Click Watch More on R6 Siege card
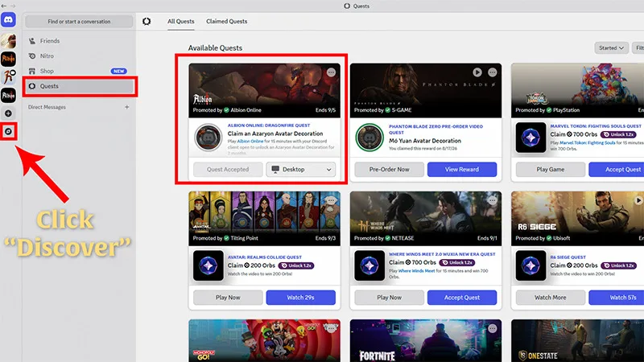The width and height of the screenshot is (644, 362). (551, 298)
